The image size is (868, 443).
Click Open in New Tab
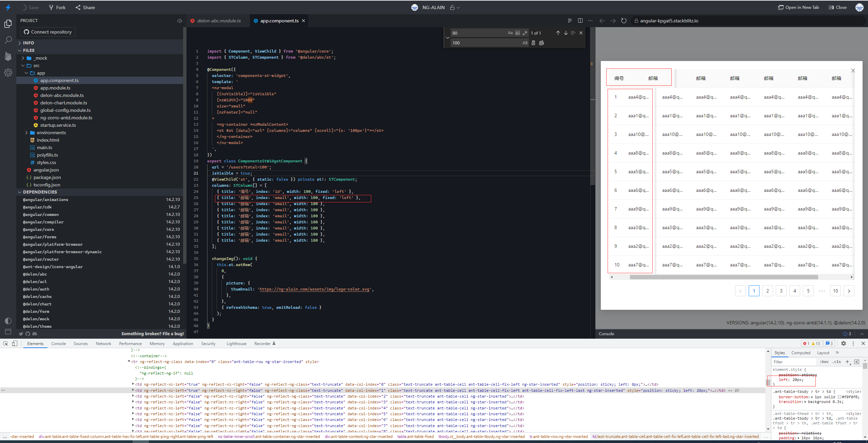(798, 7)
